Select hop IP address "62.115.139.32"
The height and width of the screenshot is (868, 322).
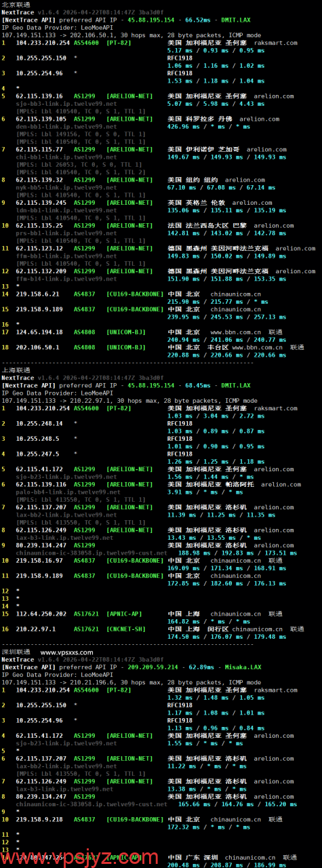tap(39, 180)
